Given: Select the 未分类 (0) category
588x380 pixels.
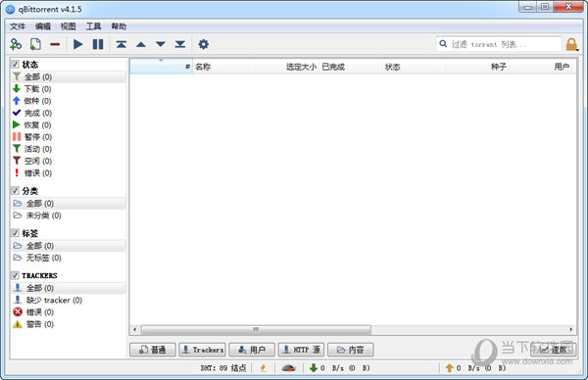Looking at the screenshot, I should (x=69, y=215).
